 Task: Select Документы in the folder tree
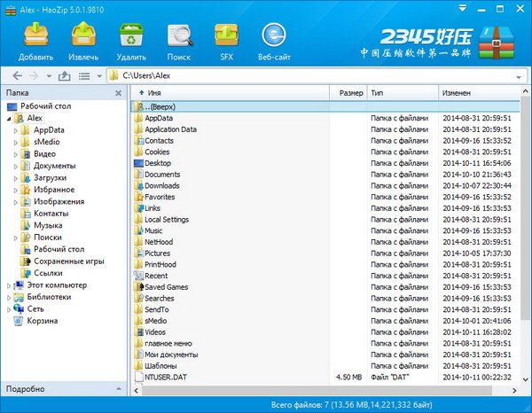tap(55, 166)
